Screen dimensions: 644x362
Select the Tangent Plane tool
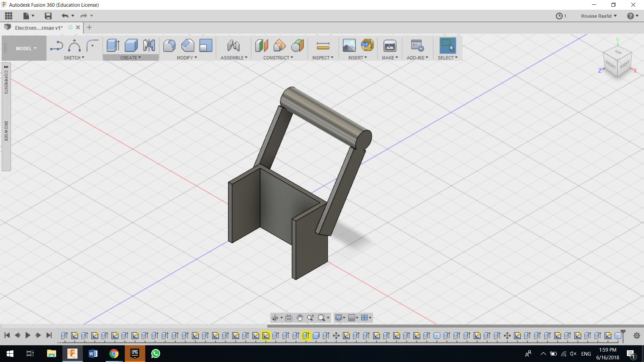(298, 46)
